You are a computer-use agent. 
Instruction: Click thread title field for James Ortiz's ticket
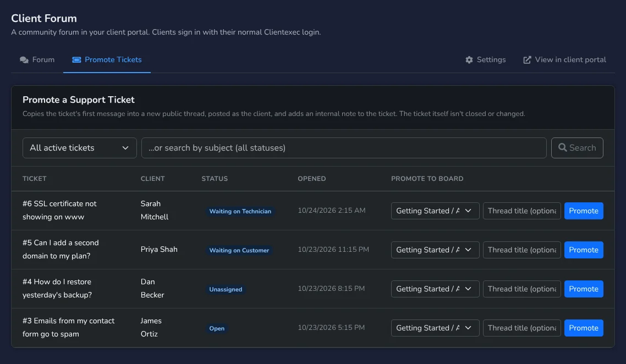pos(522,328)
